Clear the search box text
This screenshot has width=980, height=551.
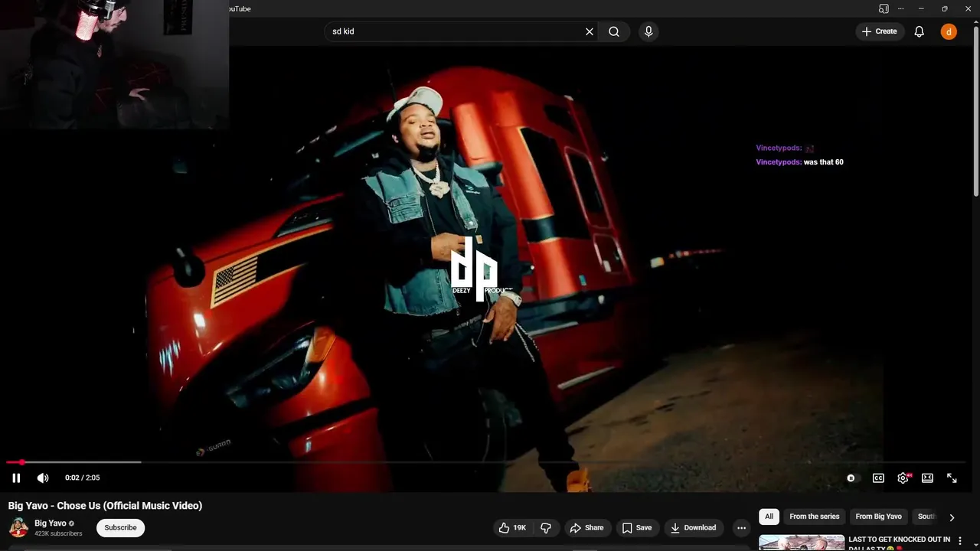590,31
